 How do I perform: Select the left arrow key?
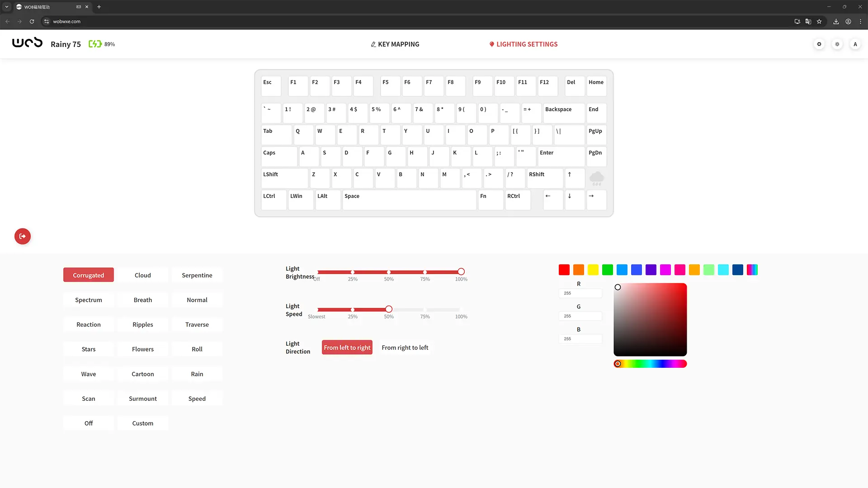(x=553, y=200)
